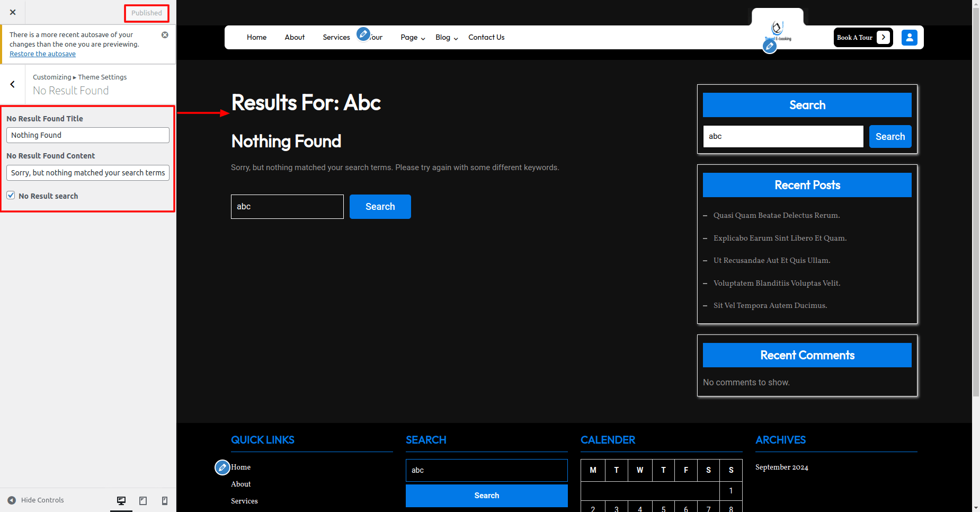Click the edit pencil beside the nav menu

tap(363, 34)
